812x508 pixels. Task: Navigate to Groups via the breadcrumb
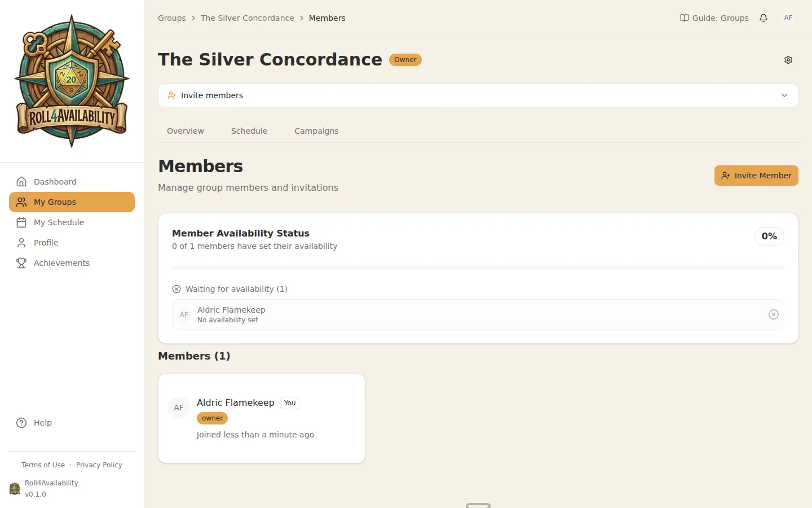click(x=171, y=17)
